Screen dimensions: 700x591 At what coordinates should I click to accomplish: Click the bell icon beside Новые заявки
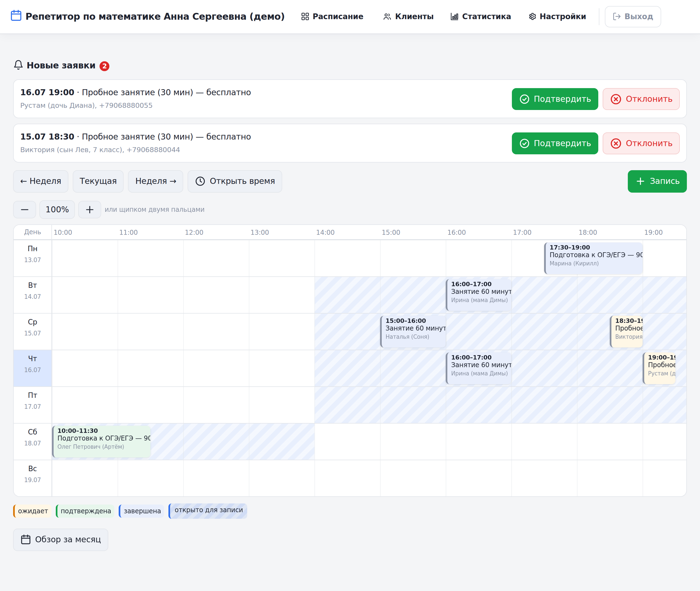pyautogui.click(x=18, y=65)
